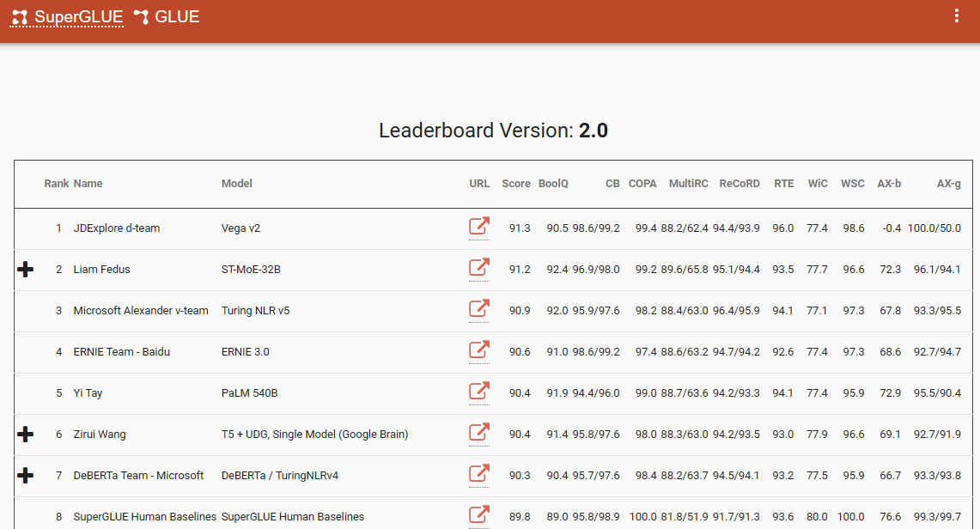Click the Leaderboard Version 2.0 heading
The width and height of the screenshot is (980, 529).
(493, 131)
